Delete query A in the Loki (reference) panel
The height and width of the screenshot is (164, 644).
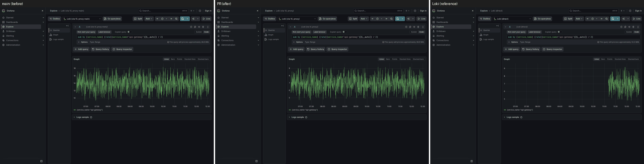coord(633,27)
